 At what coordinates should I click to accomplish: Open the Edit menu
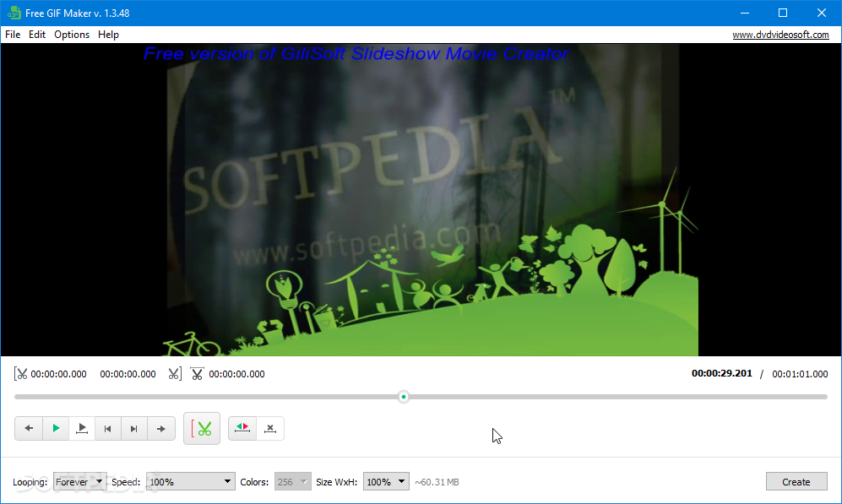point(37,35)
